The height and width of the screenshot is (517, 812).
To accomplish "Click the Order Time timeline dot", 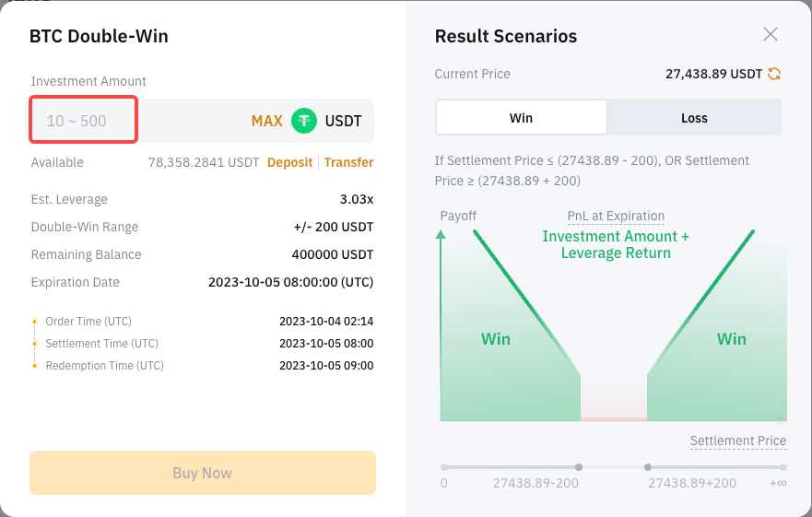I will [x=35, y=322].
